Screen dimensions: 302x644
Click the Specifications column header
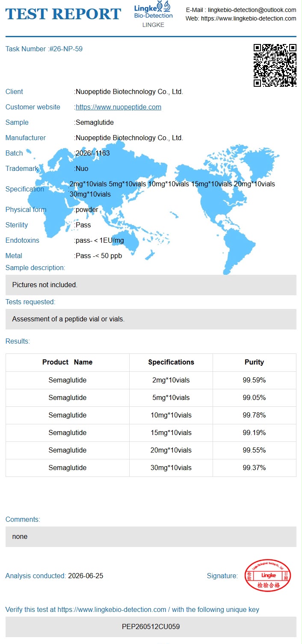click(171, 362)
